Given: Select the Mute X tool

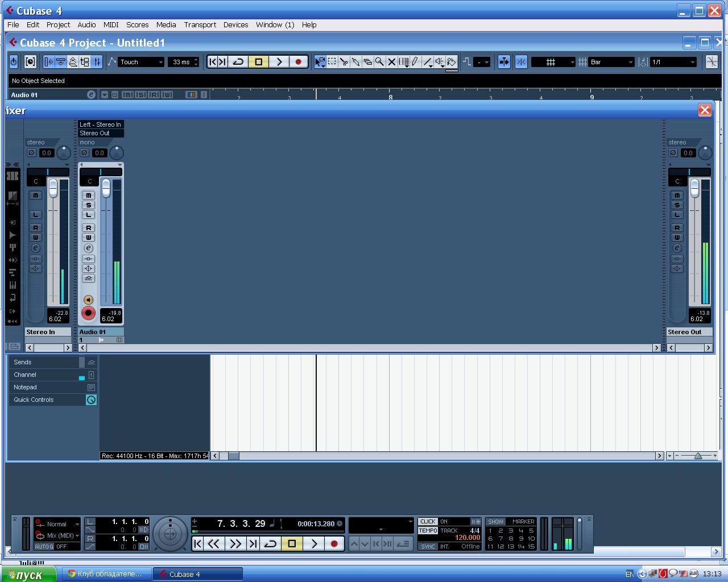Looking at the screenshot, I should coord(391,62).
